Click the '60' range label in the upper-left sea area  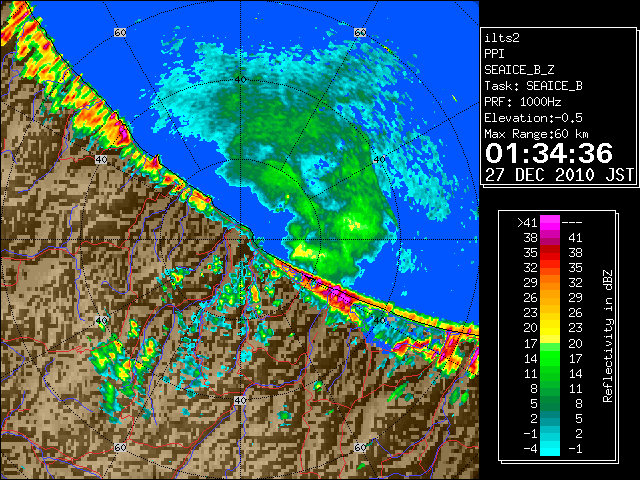click(120, 33)
